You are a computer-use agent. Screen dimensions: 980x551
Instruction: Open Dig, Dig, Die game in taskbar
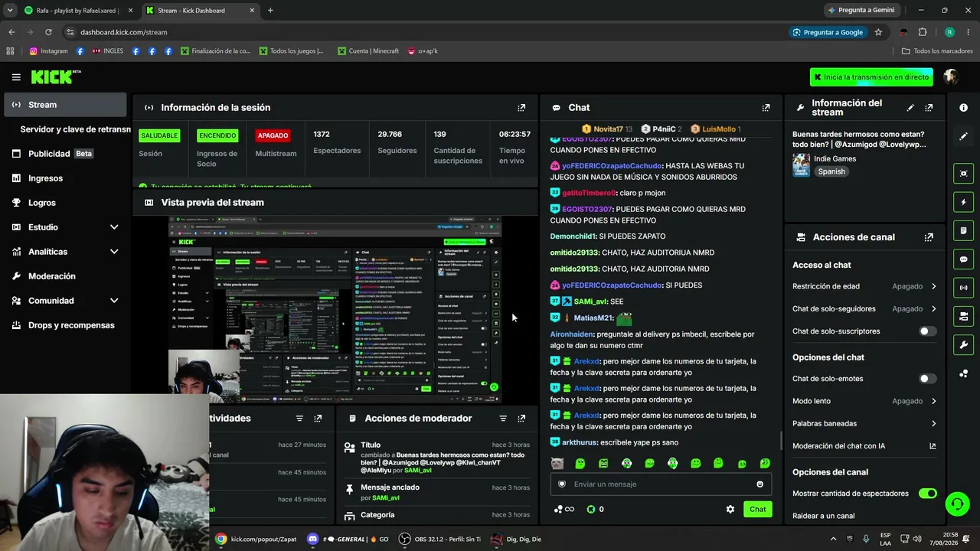pyautogui.click(x=517, y=539)
